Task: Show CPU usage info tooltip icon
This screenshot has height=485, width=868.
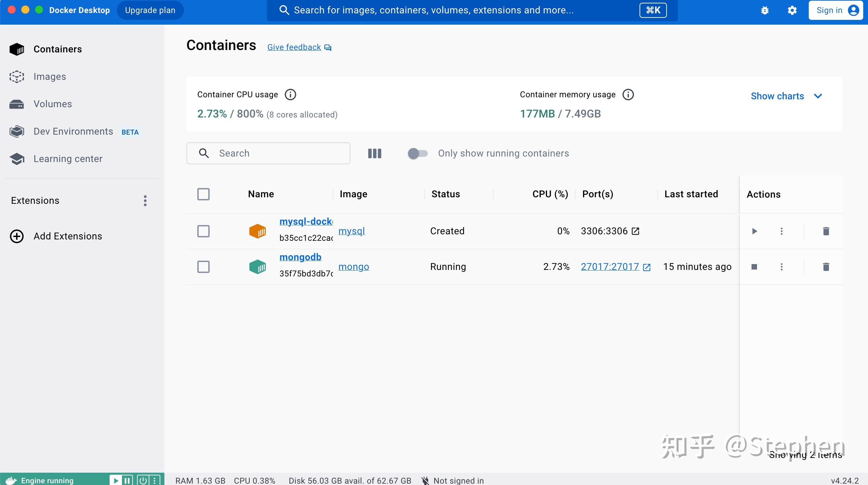Action: [x=290, y=95]
